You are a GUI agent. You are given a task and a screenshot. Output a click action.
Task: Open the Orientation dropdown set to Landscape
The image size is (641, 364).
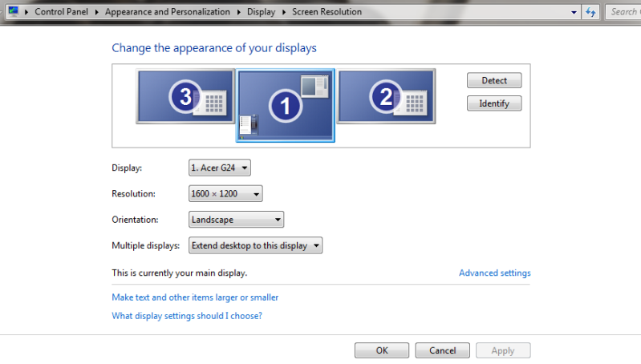coord(236,220)
